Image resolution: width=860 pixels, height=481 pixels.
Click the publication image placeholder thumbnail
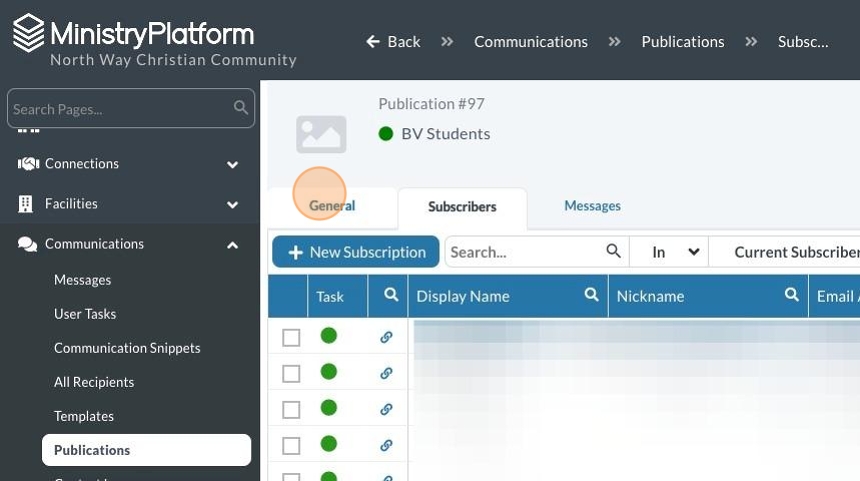coord(321,134)
